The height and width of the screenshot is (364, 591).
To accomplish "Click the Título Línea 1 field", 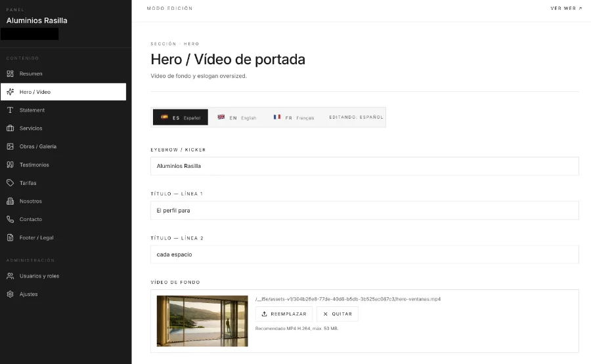I will pos(364,211).
